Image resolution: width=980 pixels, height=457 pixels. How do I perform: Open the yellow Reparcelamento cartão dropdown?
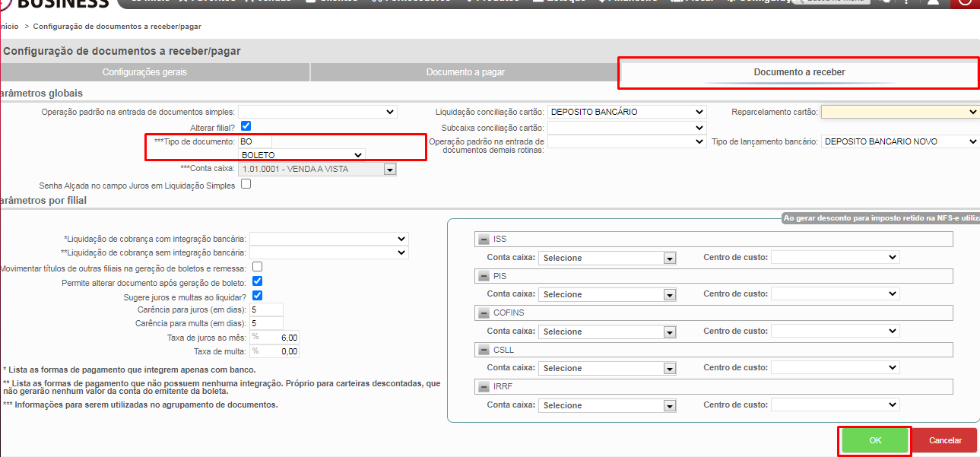pyautogui.click(x=900, y=112)
